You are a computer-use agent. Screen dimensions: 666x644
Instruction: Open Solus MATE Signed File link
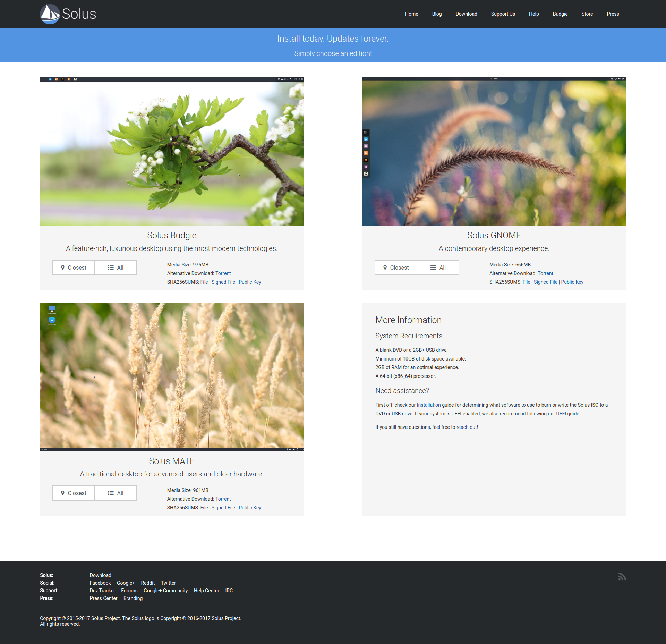(x=223, y=508)
